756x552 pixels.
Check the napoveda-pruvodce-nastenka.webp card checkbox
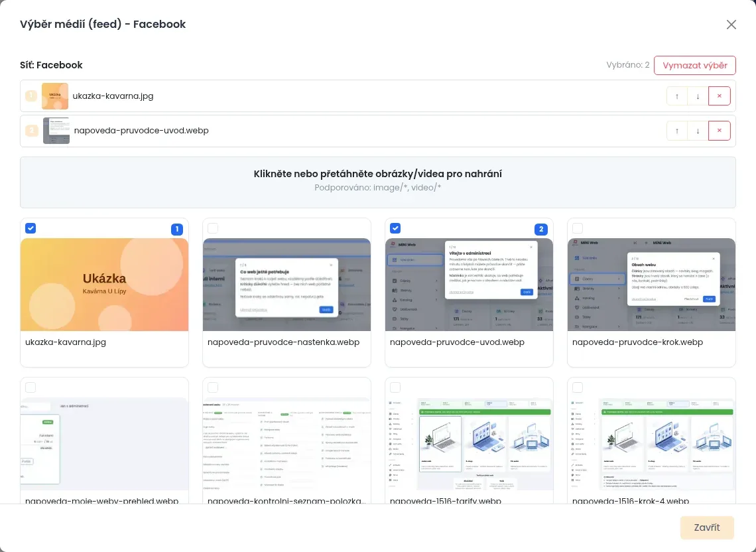click(x=213, y=228)
